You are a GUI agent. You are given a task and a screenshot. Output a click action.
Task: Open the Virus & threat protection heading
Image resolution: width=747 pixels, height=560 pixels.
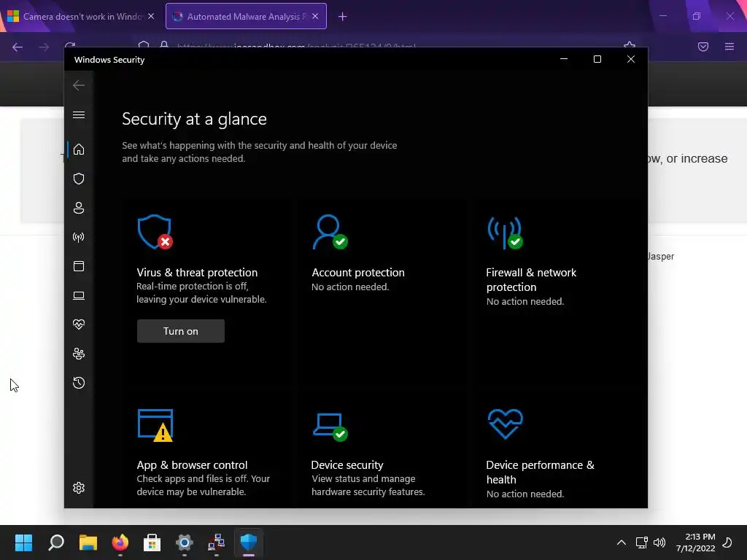(197, 273)
